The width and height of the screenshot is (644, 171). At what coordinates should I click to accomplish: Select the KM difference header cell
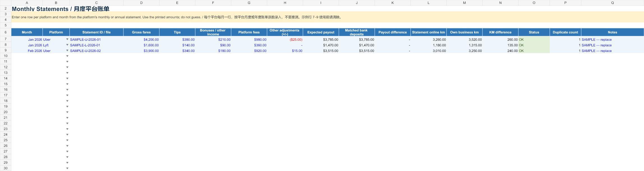point(500,32)
